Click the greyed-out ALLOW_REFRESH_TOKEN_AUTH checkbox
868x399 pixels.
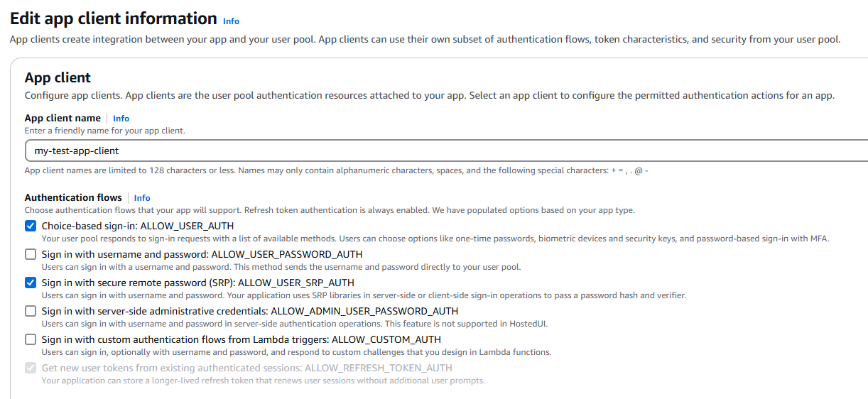(31, 368)
